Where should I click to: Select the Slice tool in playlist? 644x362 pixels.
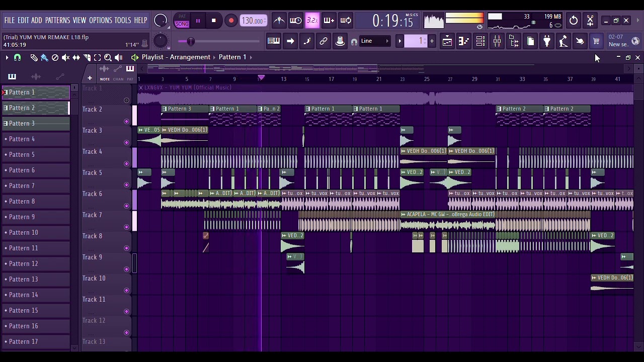click(x=87, y=58)
